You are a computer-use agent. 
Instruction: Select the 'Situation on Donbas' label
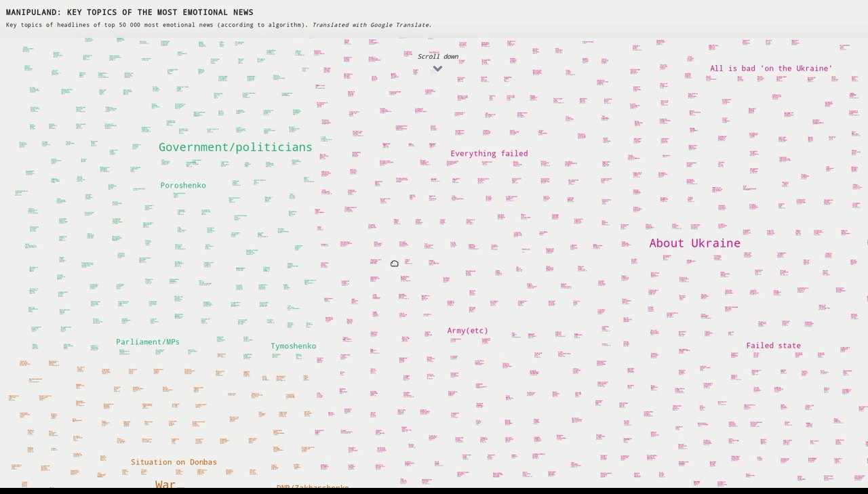pyautogui.click(x=174, y=462)
